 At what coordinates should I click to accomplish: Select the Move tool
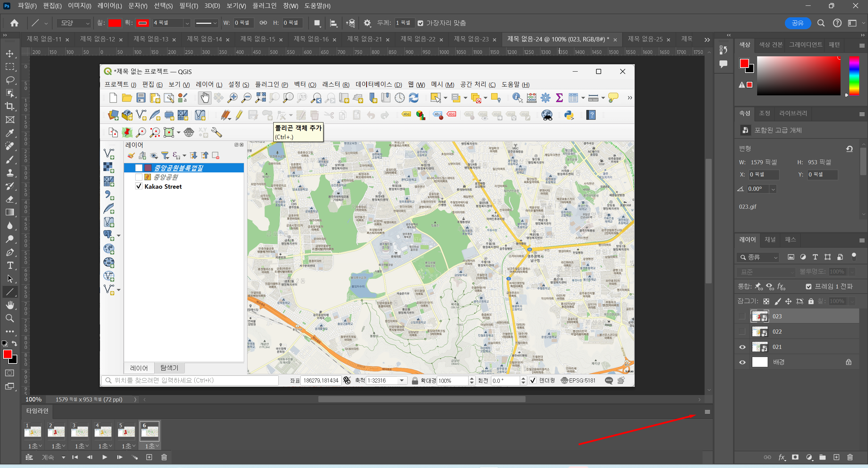[x=10, y=54]
